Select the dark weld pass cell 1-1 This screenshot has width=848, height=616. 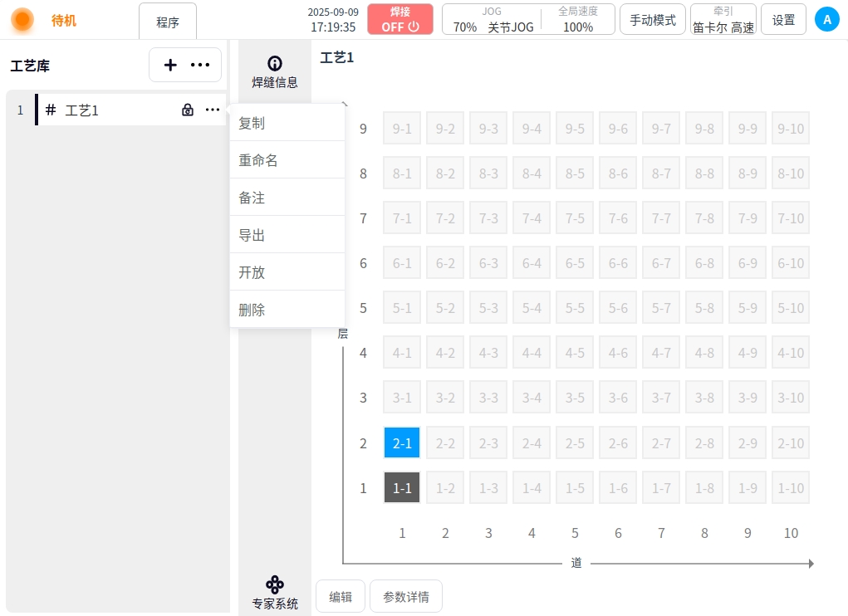point(402,488)
